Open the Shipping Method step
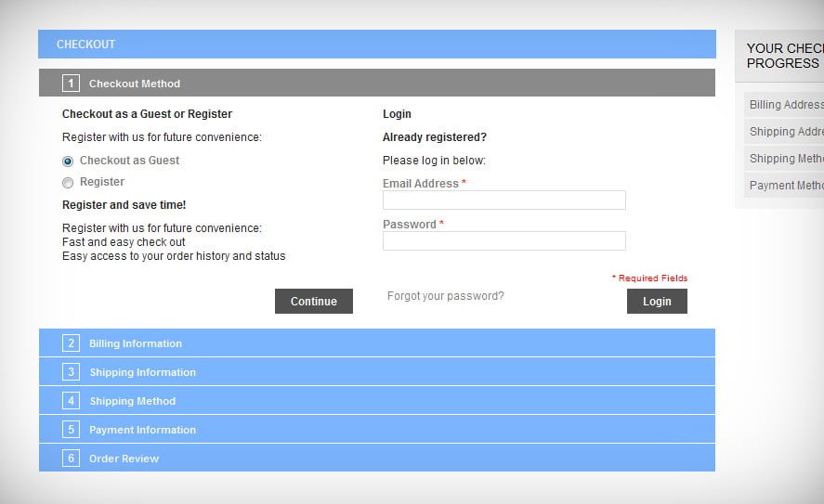The image size is (824, 504). click(132, 401)
